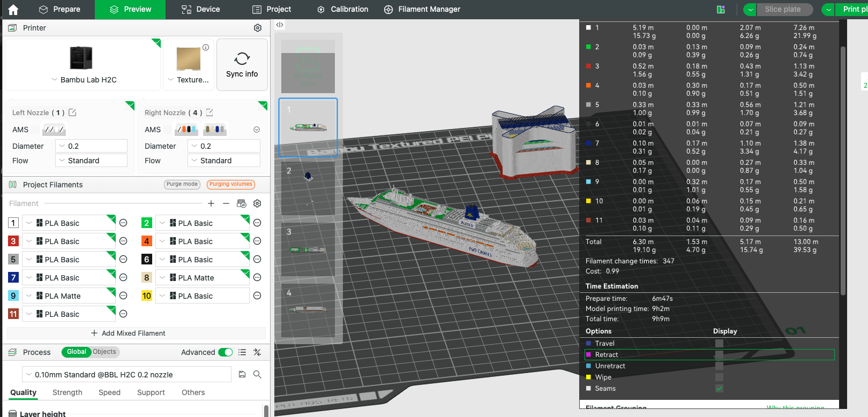Open filament 3 PLA Basic dropdown
868x417 pixels.
click(69, 241)
